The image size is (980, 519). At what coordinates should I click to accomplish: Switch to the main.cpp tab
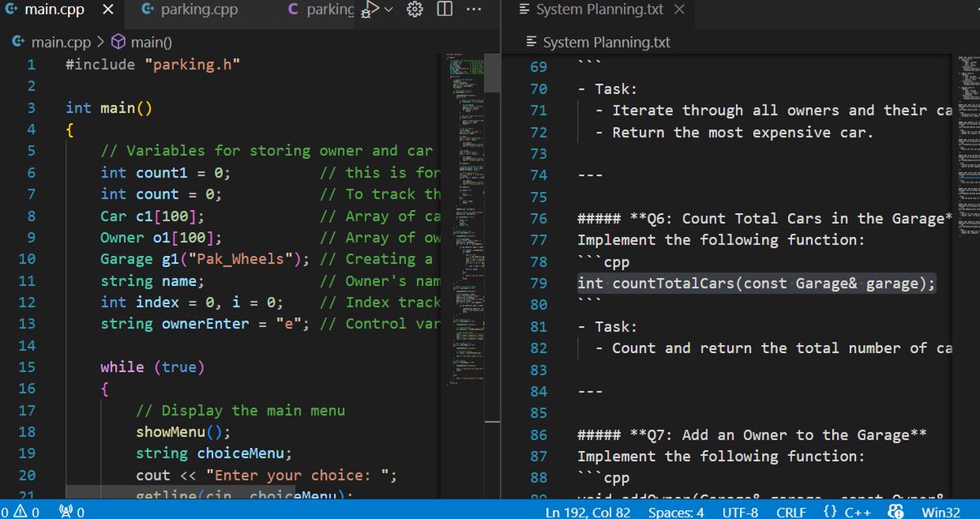pyautogui.click(x=54, y=10)
